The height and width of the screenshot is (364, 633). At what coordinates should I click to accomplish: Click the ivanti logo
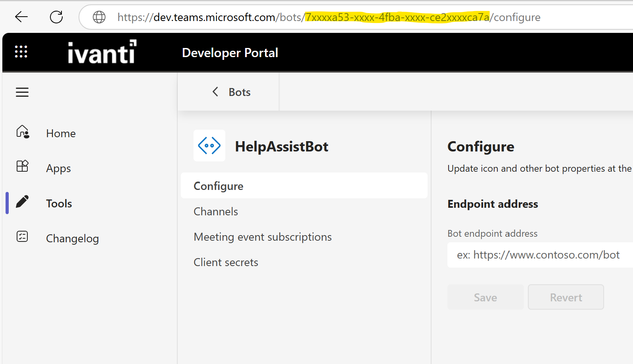click(102, 52)
